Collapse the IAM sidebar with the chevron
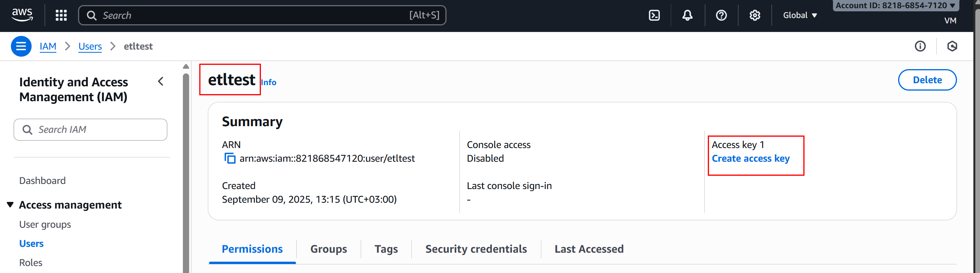Image resolution: width=980 pixels, height=273 pixels. point(161,81)
